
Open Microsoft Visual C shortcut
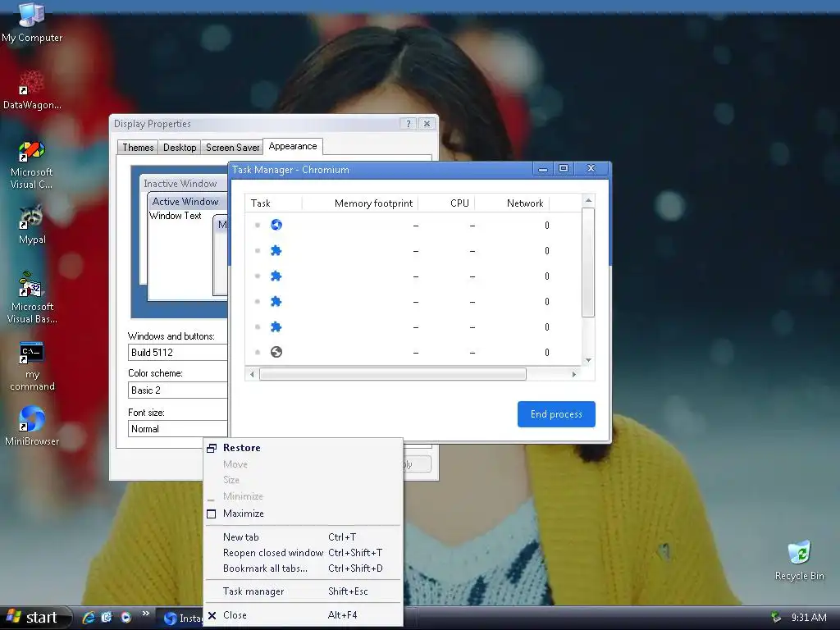point(32,164)
